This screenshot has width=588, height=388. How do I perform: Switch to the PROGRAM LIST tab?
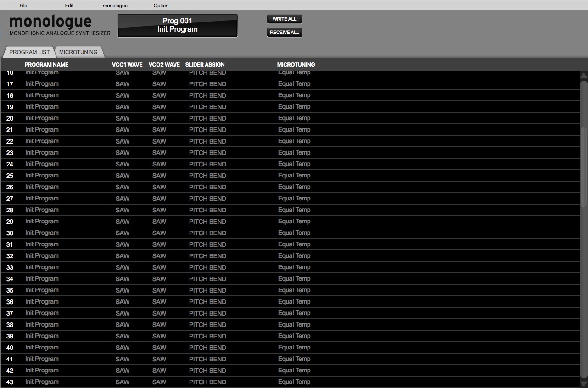pyautogui.click(x=29, y=52)
